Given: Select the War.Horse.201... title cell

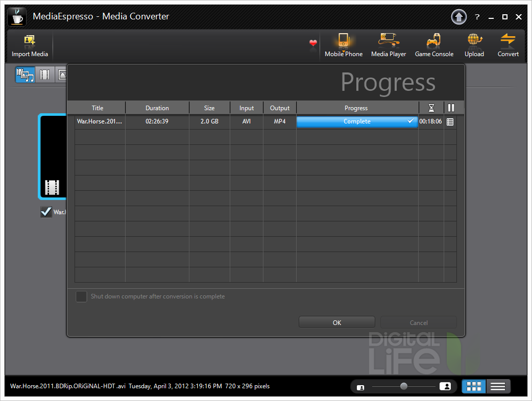Looking at the screenshot, I should pyautogui.click(x=100, y=121).
